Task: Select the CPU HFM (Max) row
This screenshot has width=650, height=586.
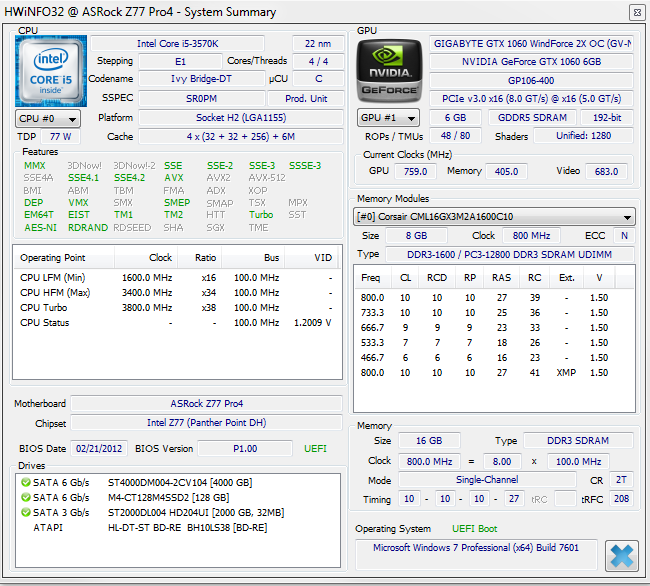Action: (x=177, y=293)
